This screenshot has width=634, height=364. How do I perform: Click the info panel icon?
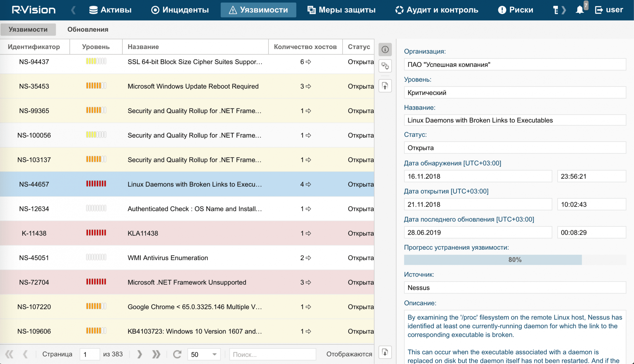click(385, 49)
